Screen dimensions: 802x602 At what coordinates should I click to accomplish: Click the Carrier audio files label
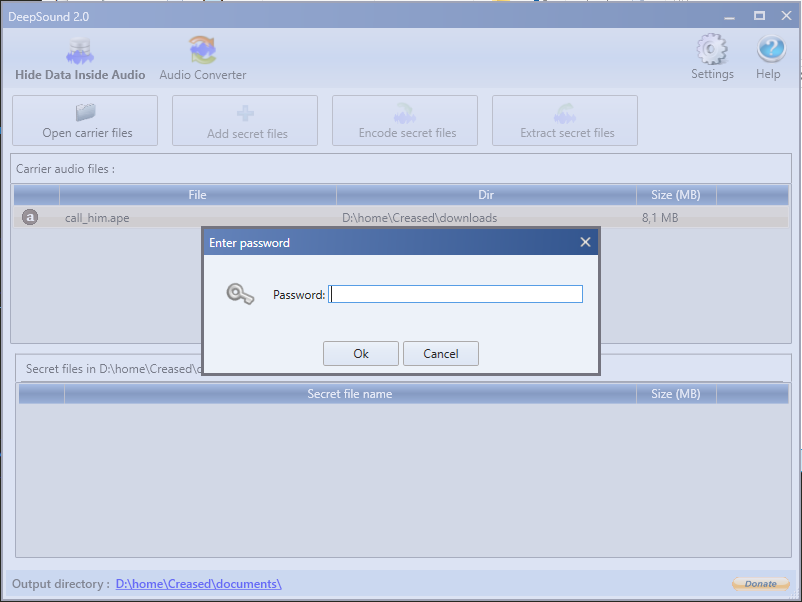[65, 169]
